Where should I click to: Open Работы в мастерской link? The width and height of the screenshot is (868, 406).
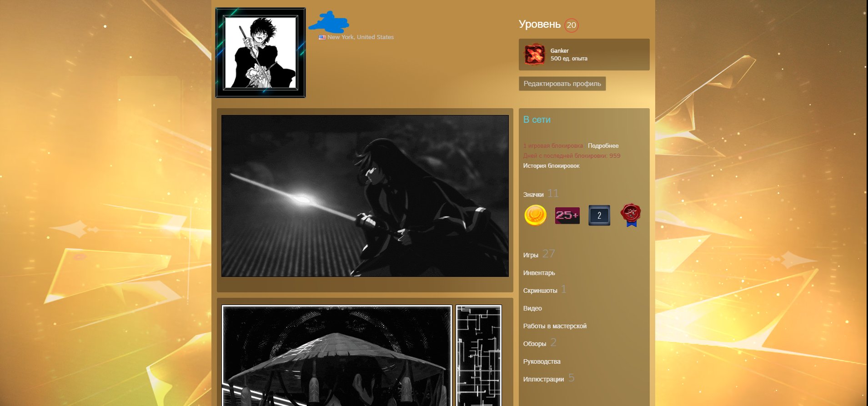(555, 326)
